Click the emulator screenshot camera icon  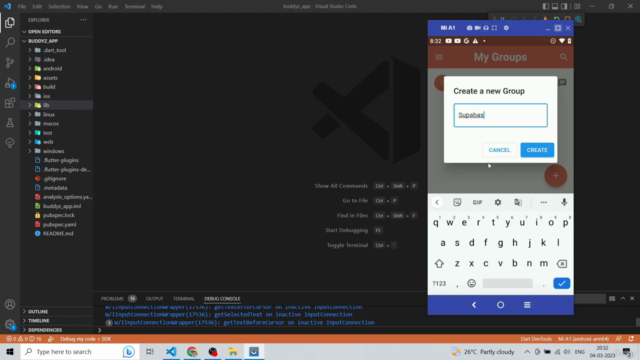469,28
